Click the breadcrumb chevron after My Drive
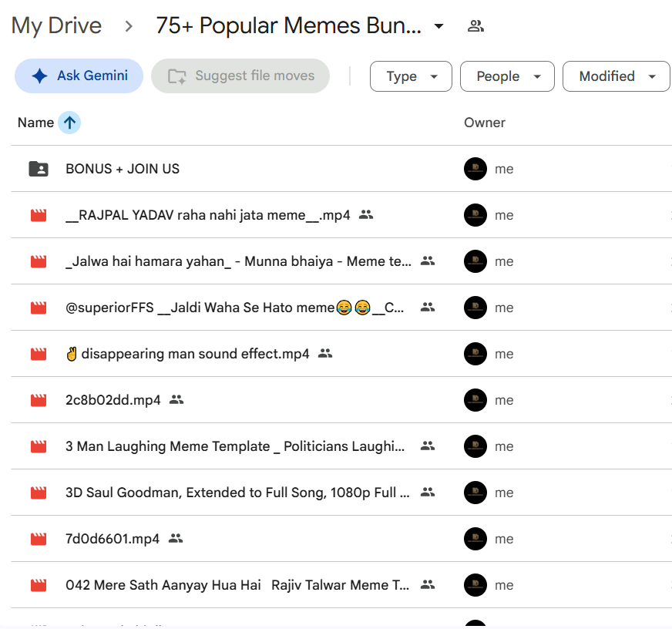This screenshot has height=629, width=672. pyautogui.click(x=129, y=26)
